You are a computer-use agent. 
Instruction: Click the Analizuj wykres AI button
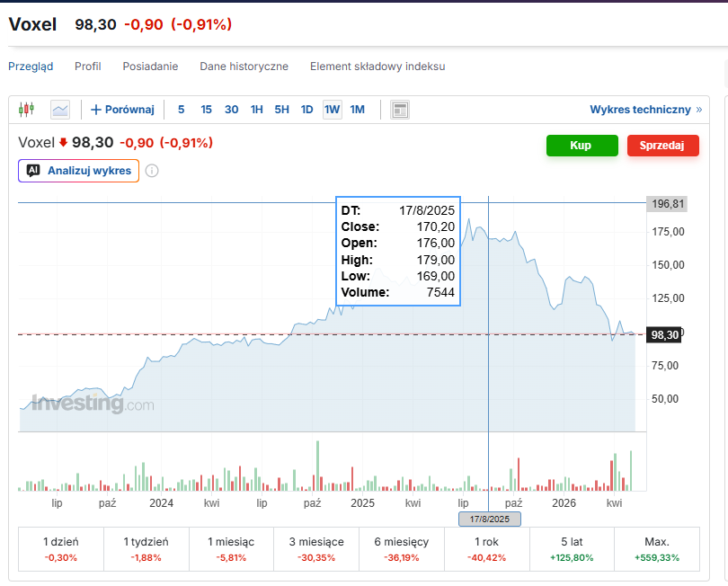[78, 171]
